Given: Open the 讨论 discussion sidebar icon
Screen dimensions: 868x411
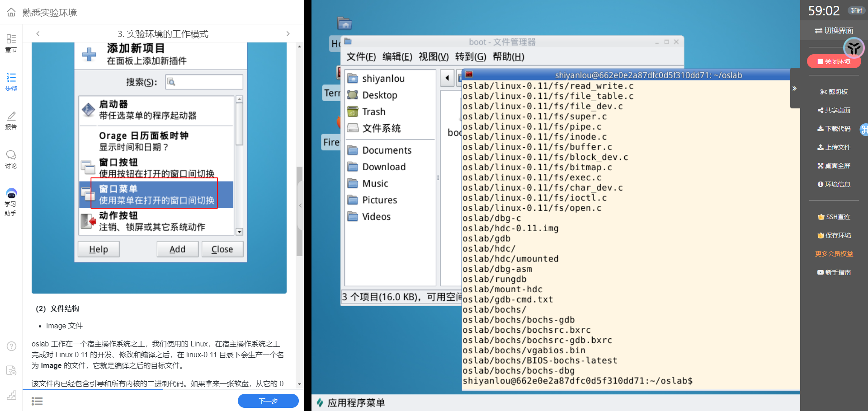Looking at the screenshot, I should click(x=11, y=159).
